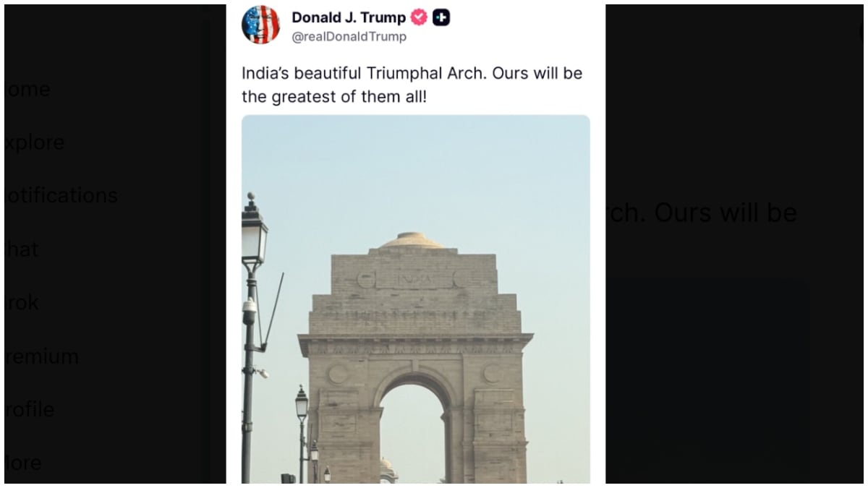Image resolution: width=868 pixels, height=488 pixels.
Task: Open the @realDonaldTrump handle link
Action: click(x=352, y=36)
